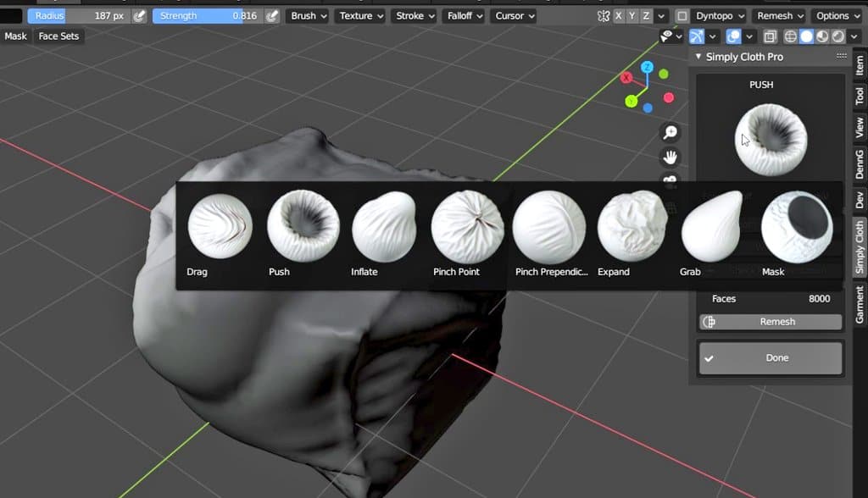Toggle Z axis symmetry

point(645,16)
